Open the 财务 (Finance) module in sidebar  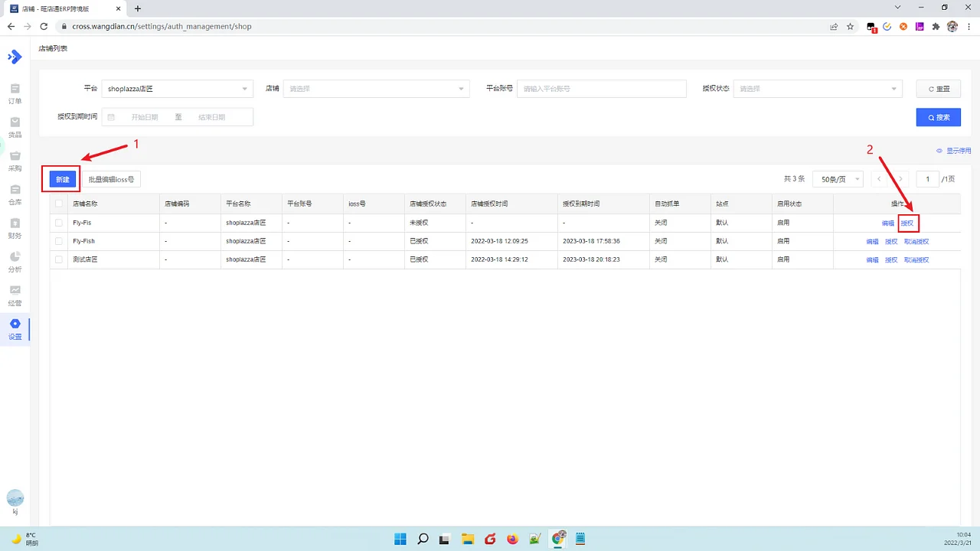(15, 228)
